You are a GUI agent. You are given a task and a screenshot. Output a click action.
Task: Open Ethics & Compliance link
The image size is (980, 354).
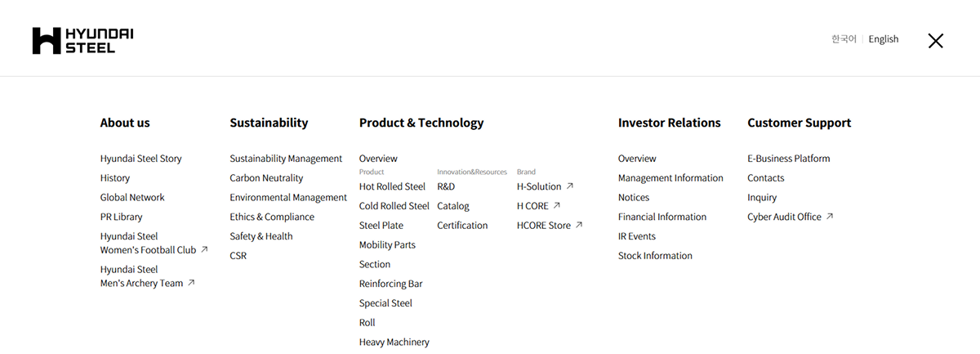point(272,217)
